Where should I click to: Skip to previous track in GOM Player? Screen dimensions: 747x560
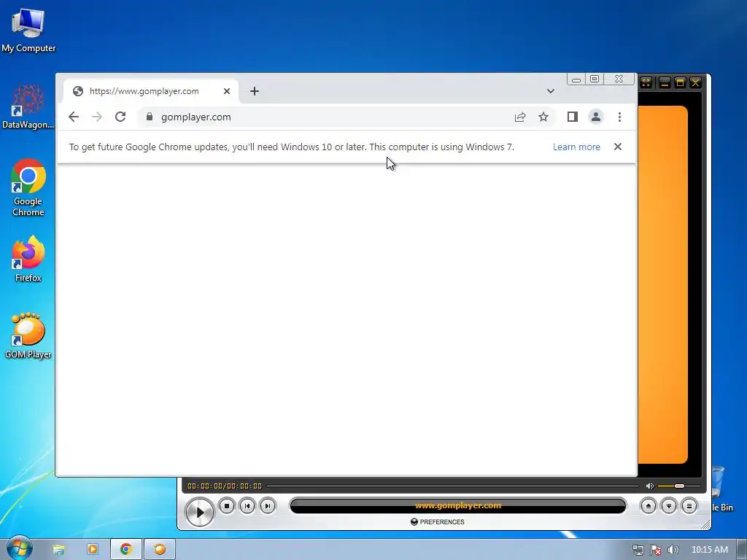coord(247,506)
